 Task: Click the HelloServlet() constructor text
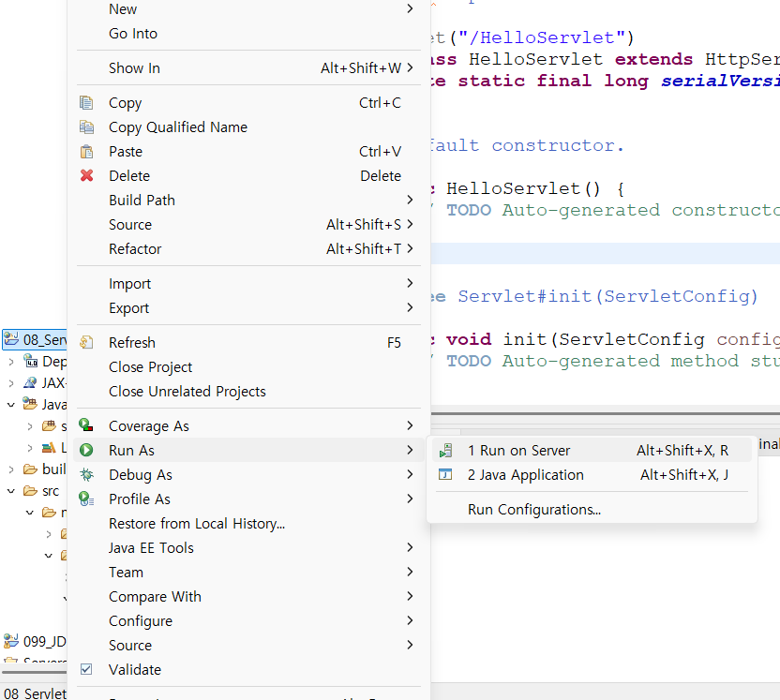[523, 188]
